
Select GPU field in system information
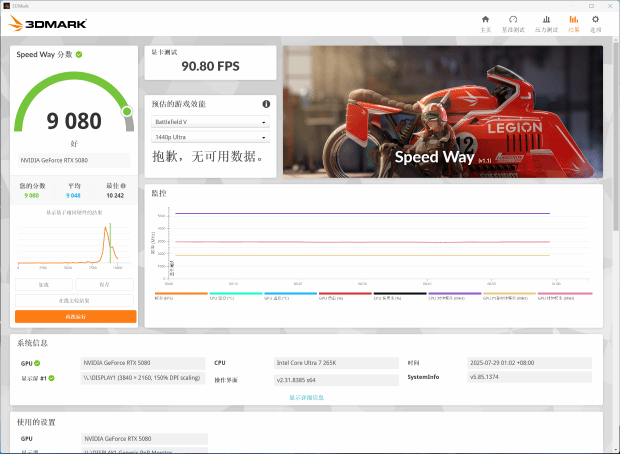pos(143,363)
